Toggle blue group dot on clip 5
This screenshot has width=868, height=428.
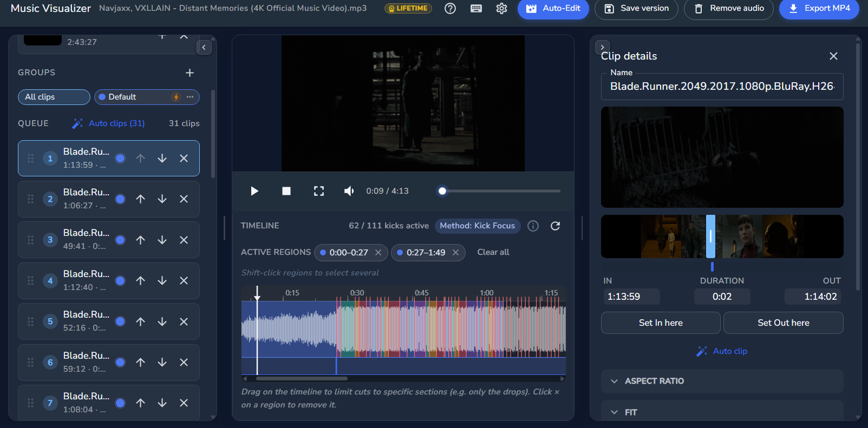(120, 321)
